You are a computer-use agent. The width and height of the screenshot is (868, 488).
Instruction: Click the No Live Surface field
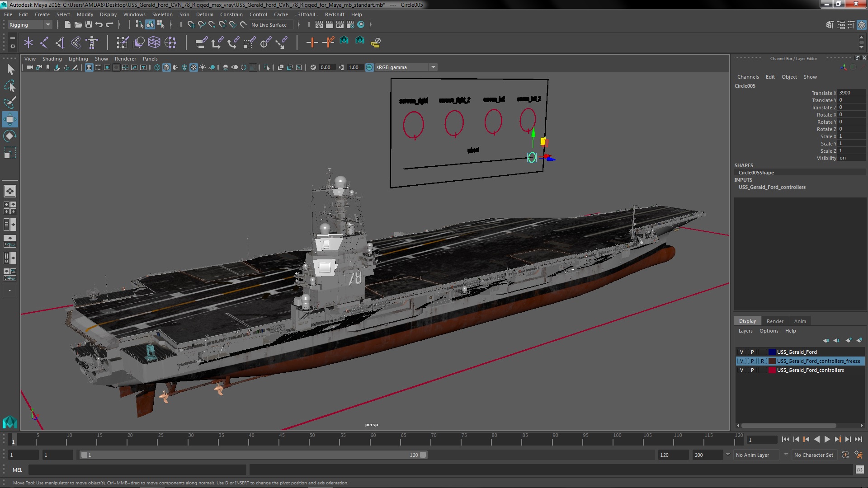pos(271,25)
